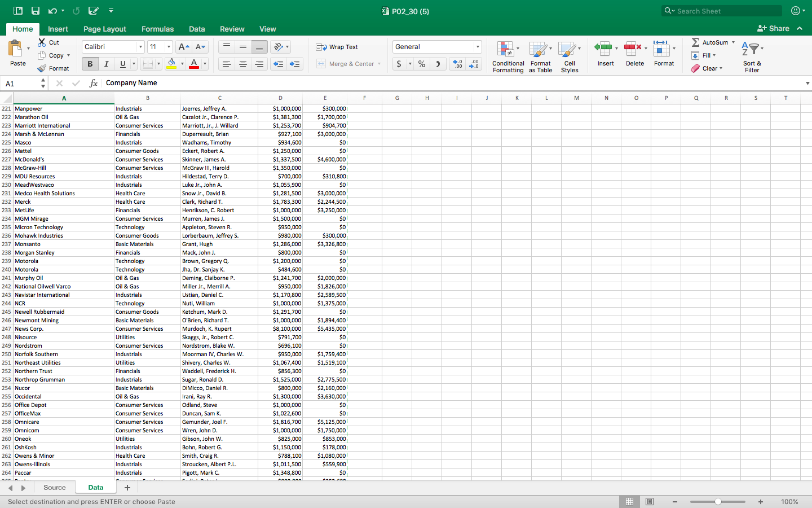Open Conditional Formatting
The height and width of the screenshot is (508, 812).
[x=508, y=56]
